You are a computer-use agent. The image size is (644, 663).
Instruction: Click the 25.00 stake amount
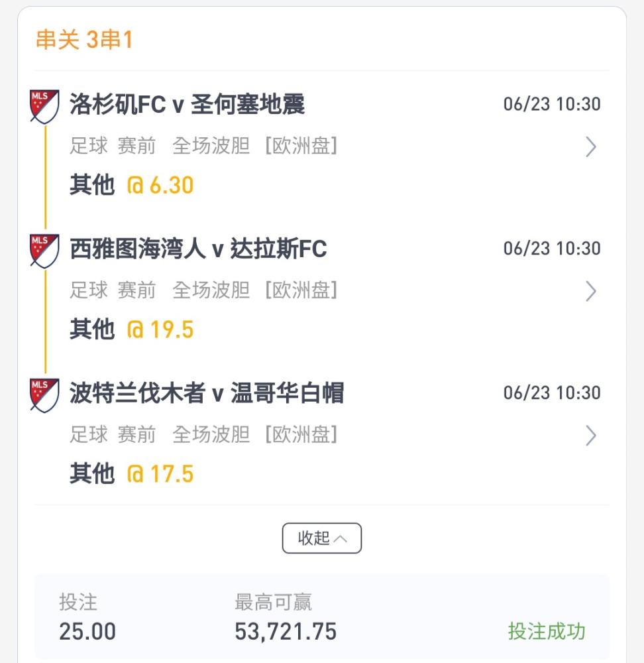click(x=87, y=632)
